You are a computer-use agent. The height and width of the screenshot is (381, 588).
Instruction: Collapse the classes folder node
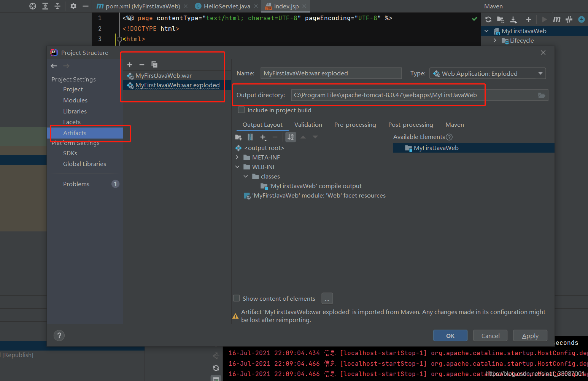point(246,176)
